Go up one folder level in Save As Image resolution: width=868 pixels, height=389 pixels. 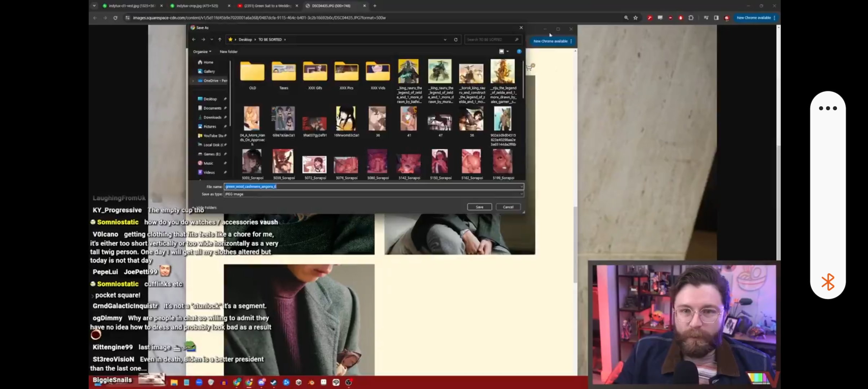(x=220, y=40)
